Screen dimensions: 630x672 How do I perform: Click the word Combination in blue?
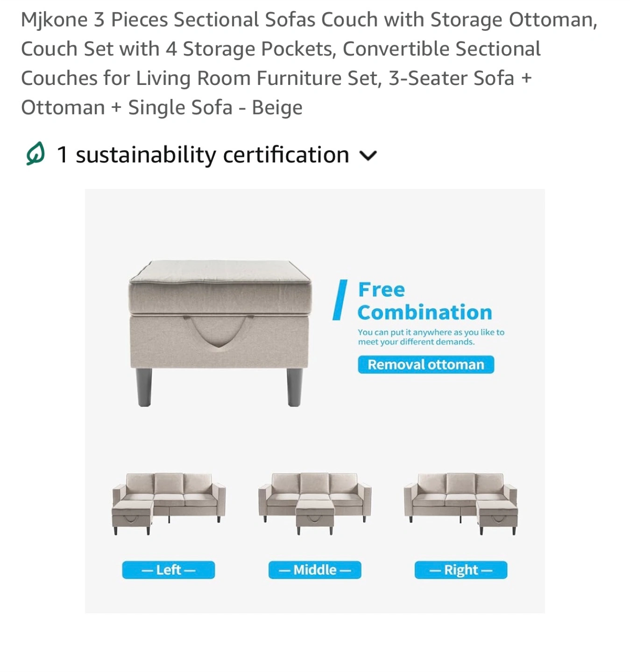[425, 312]
